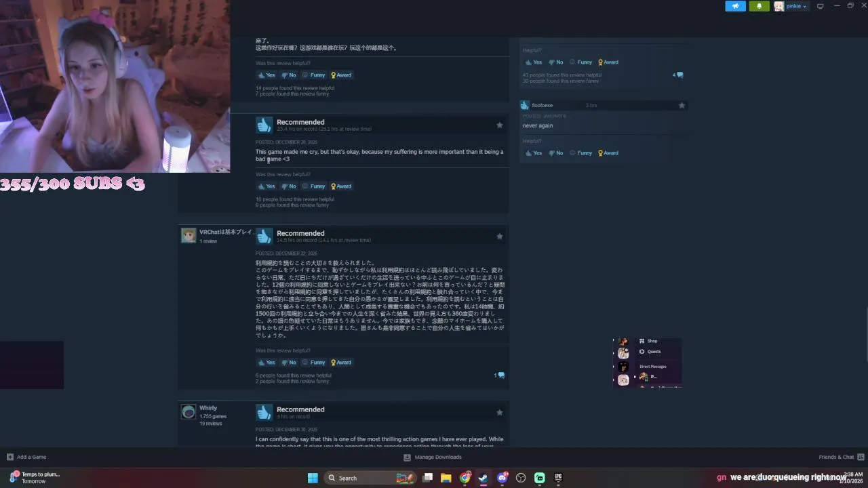Click thumbs-up icon on 25.4 hrs review
868x488 pixels.
pyautogui.click(x=264, y=125)
